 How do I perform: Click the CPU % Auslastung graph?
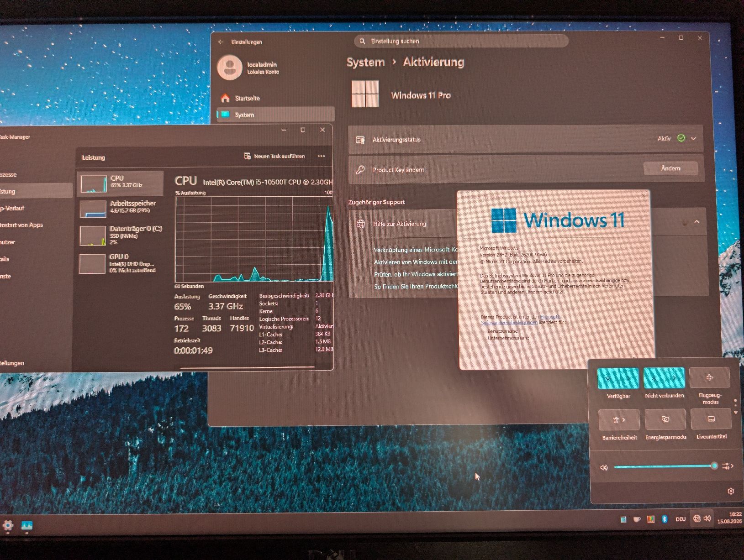tap(254, 240)
